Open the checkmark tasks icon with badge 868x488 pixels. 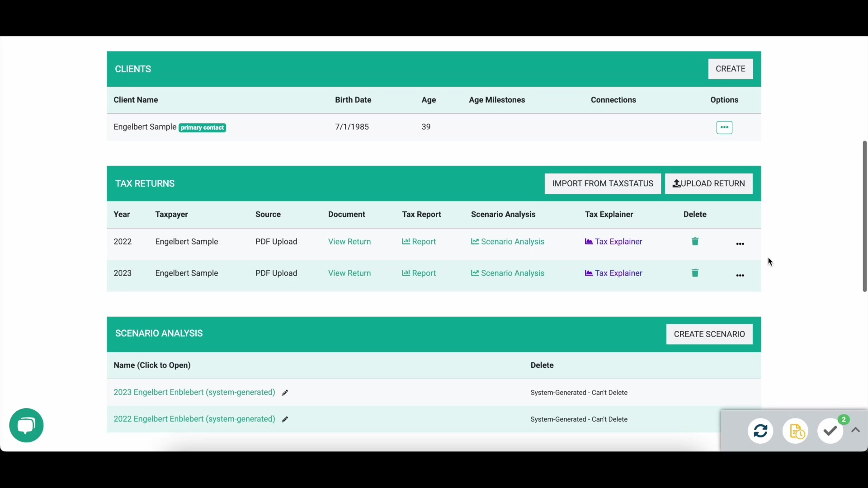point(830,431)
